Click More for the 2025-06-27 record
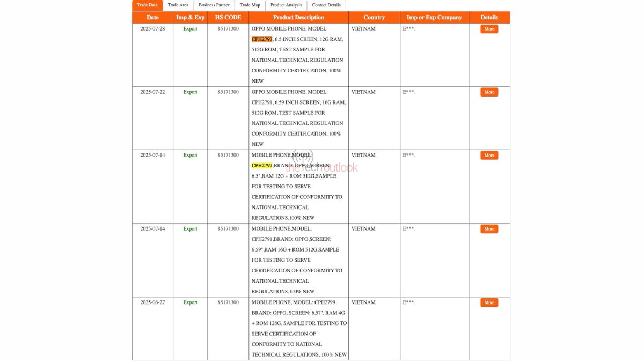The image size is (644, 362). click(488, 302)
